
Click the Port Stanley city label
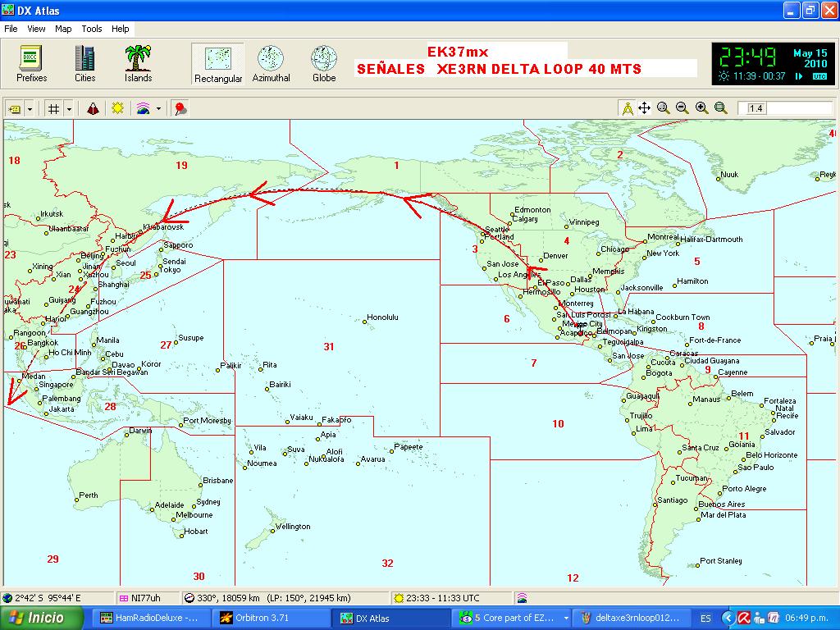point(720,561)
